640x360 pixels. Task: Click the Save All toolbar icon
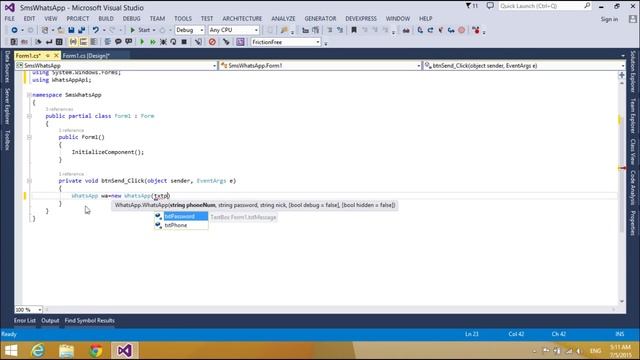tap(82, 30)
